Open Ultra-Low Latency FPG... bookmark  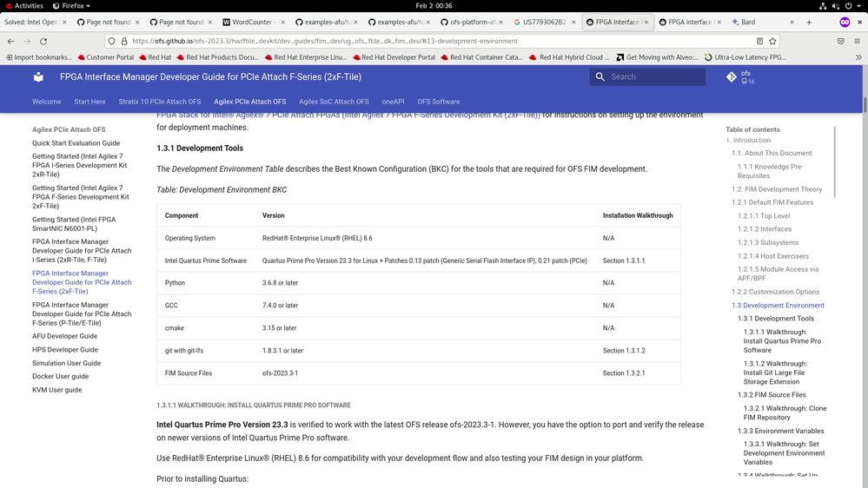tap(745, 57)
